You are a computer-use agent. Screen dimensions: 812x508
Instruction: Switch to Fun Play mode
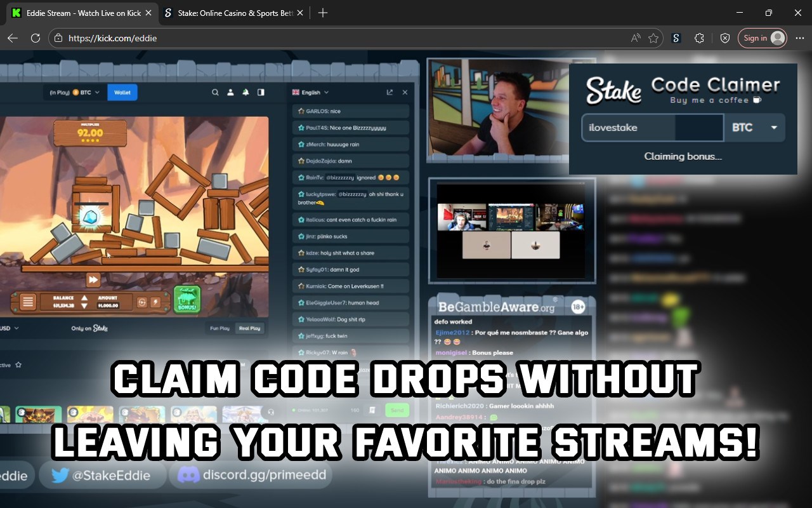[219, 328]
